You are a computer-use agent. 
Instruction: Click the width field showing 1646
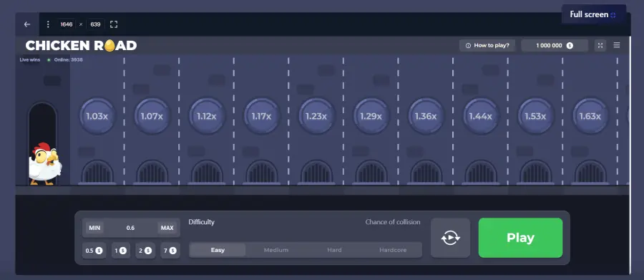(66, 24)
